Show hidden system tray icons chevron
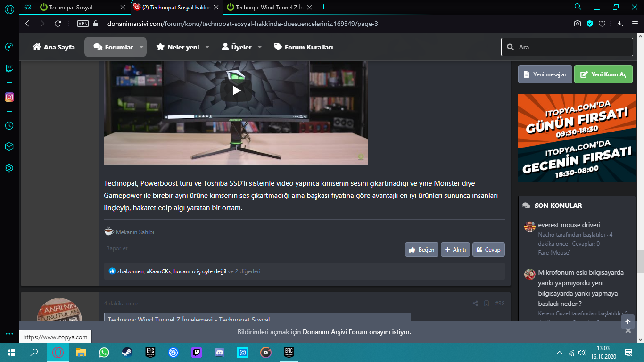 pos(560,352)
